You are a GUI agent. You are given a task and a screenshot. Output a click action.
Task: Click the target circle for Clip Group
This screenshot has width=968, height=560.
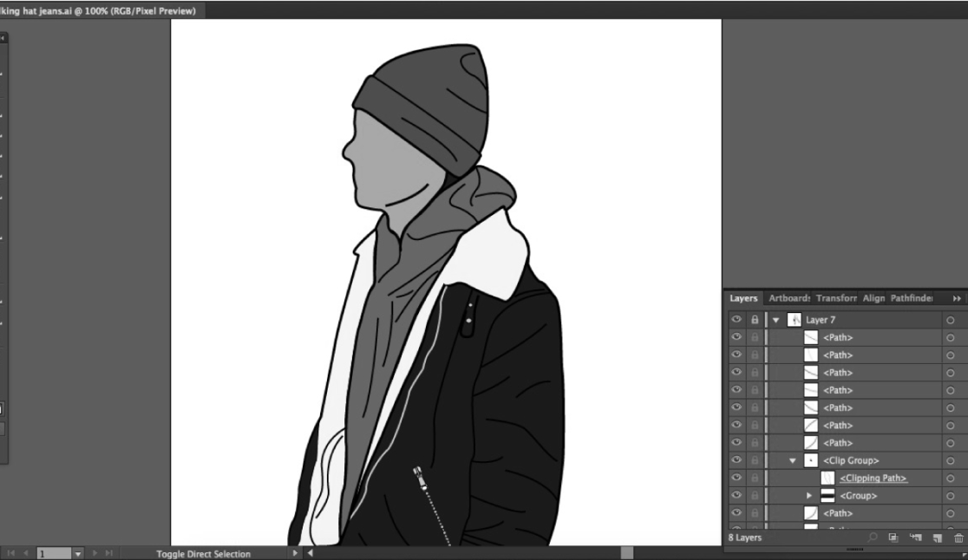point(951,460)
